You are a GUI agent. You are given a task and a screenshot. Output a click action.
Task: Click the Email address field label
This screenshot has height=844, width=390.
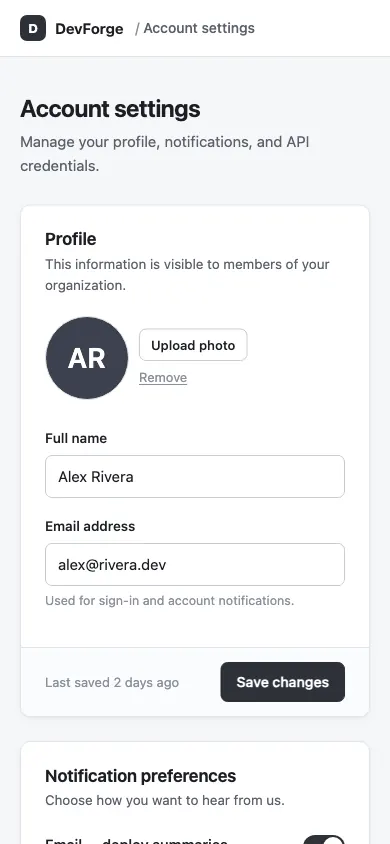coord(90,526)
